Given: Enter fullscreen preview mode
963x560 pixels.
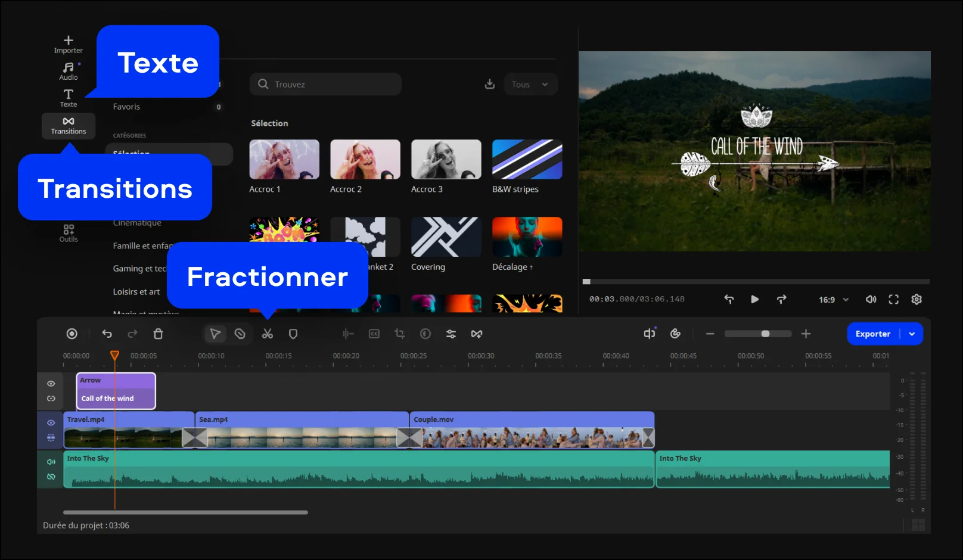Looking at the screenshot, I should tap(893, 300).
